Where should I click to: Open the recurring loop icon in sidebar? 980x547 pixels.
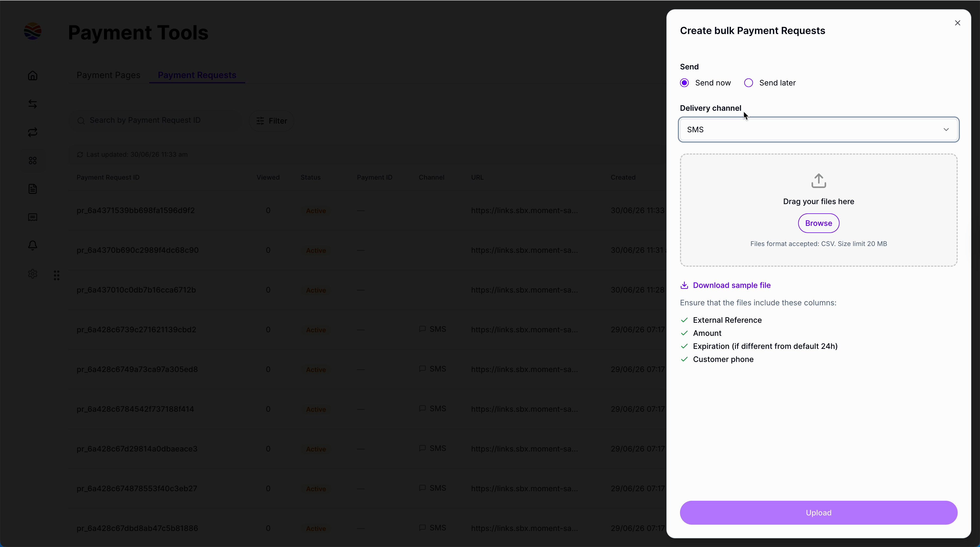point(33,132)
